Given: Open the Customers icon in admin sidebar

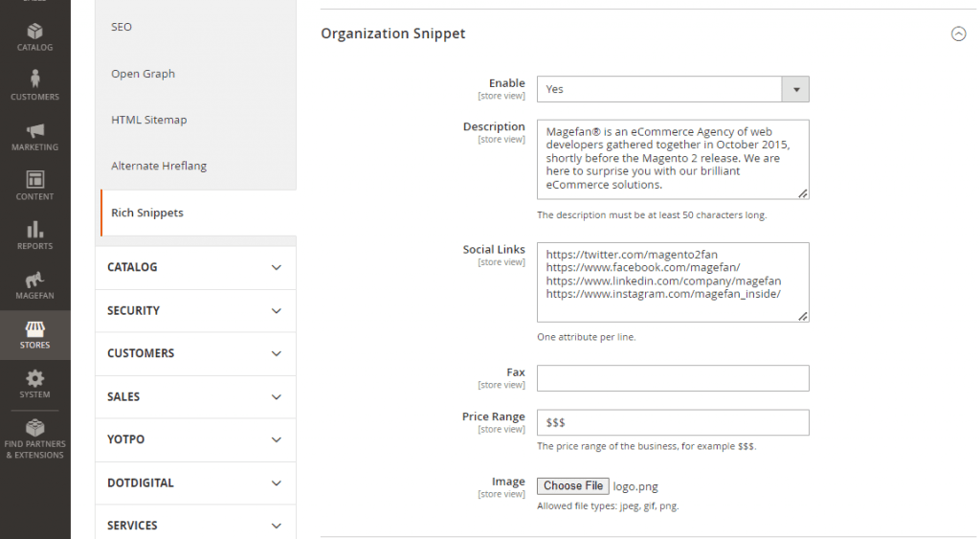Looking at the screenshot, I should (34, 80).
